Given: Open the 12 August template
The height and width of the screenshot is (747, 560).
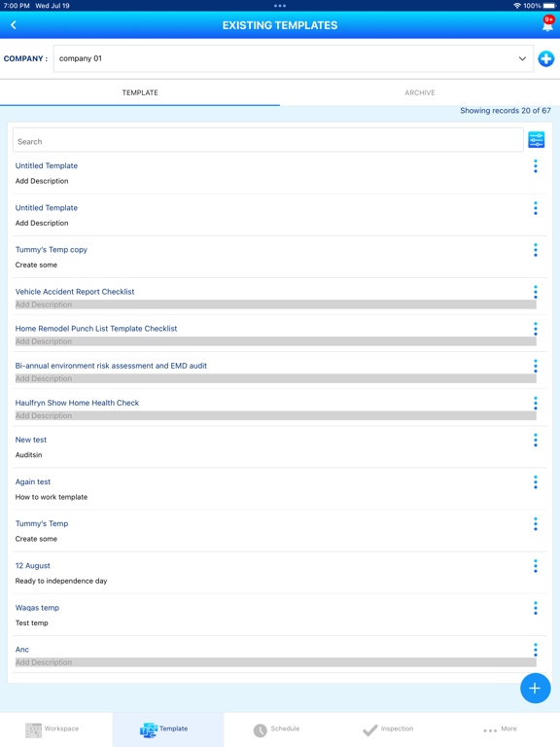Looking at the screenshot, I should (32, 565).
